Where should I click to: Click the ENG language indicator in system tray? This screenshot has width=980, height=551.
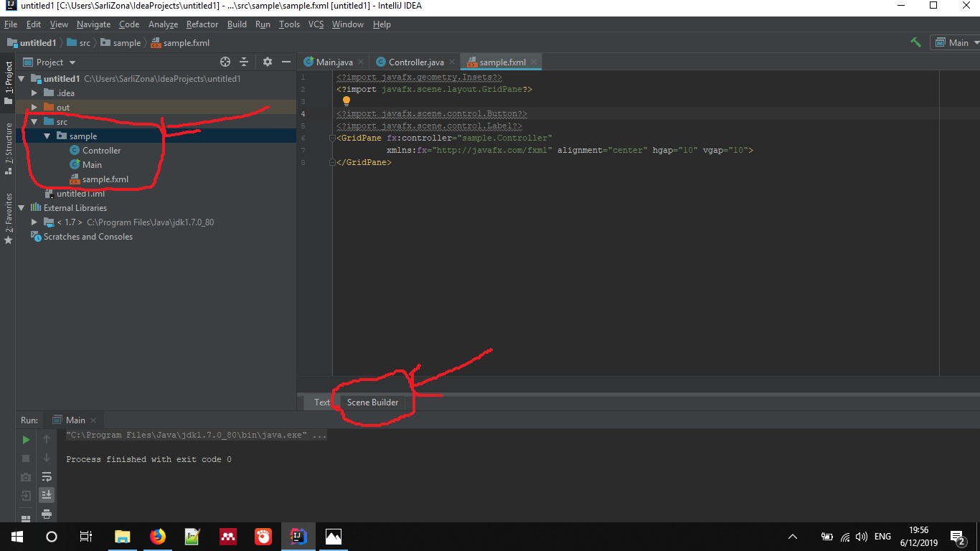coord(882,537)
